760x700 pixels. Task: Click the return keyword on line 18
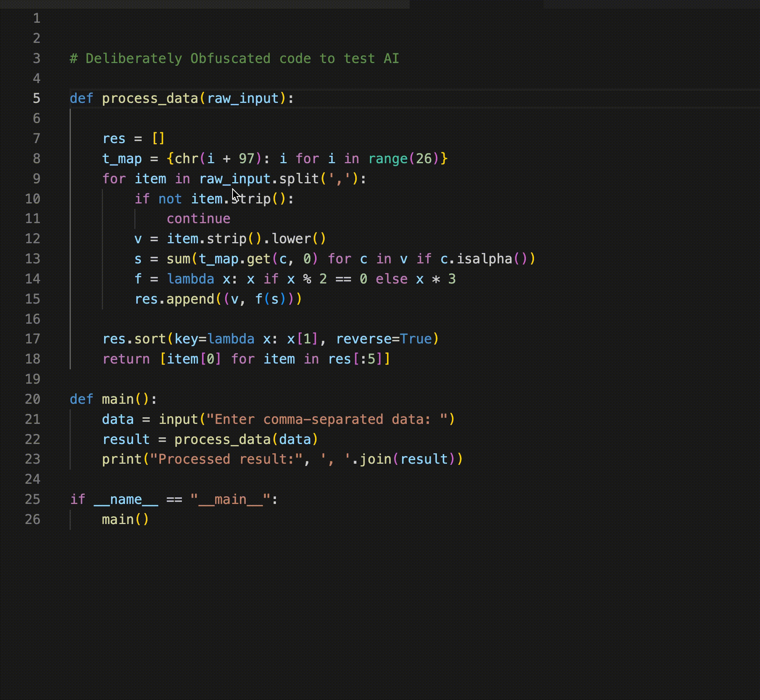click(x=126, y=359)
